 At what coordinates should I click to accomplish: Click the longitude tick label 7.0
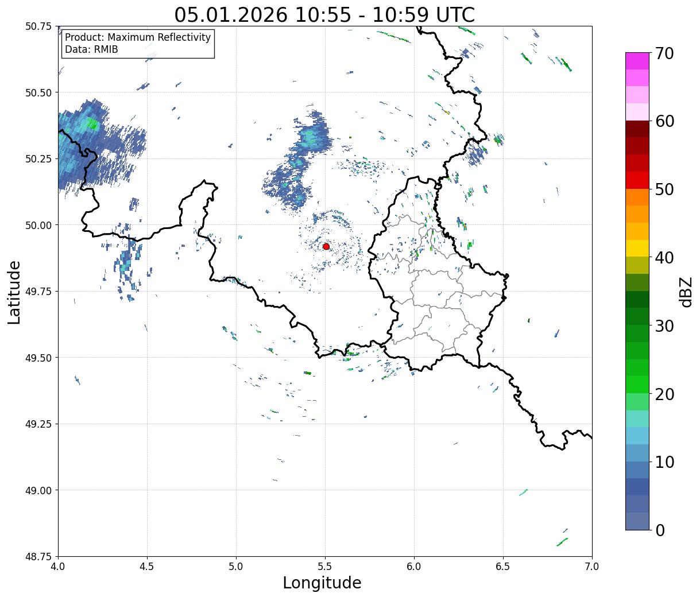[592, 567]
